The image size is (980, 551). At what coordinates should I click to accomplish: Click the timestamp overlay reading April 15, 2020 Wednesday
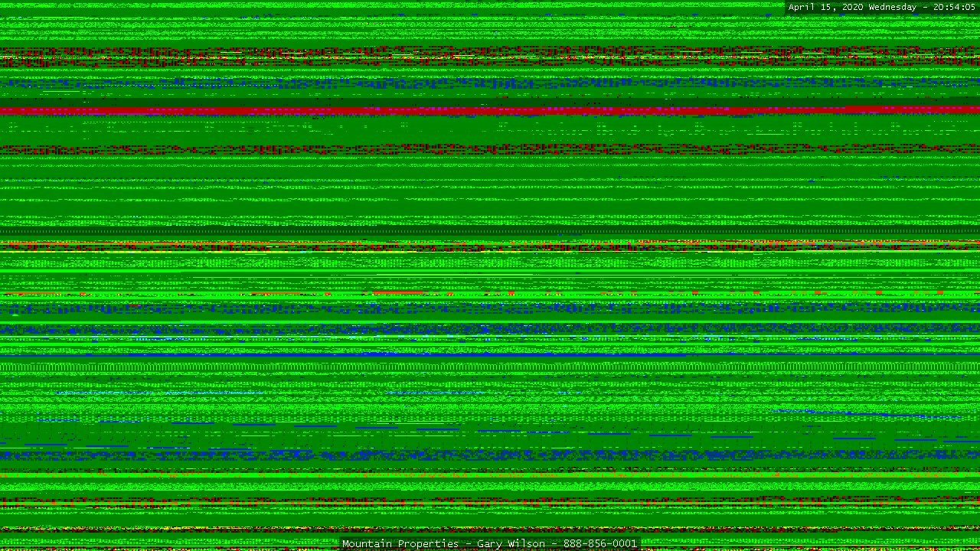882,7
